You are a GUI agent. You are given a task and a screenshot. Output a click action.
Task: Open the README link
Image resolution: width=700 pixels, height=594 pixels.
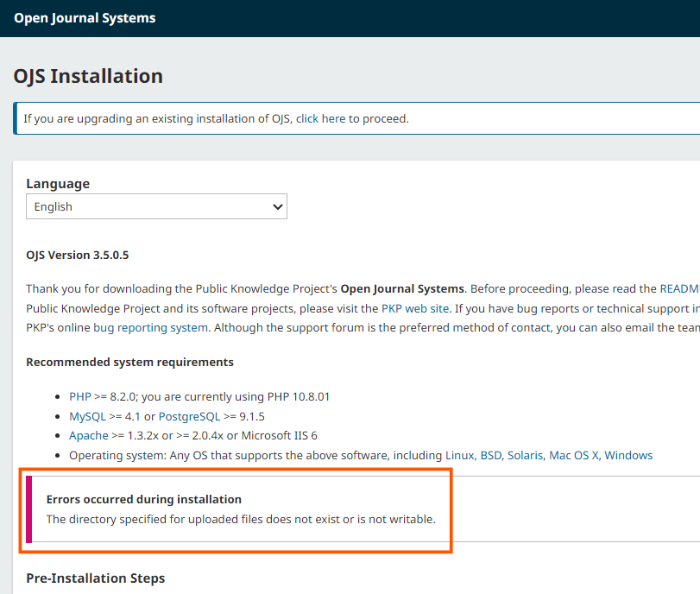[x=679, y=289]
